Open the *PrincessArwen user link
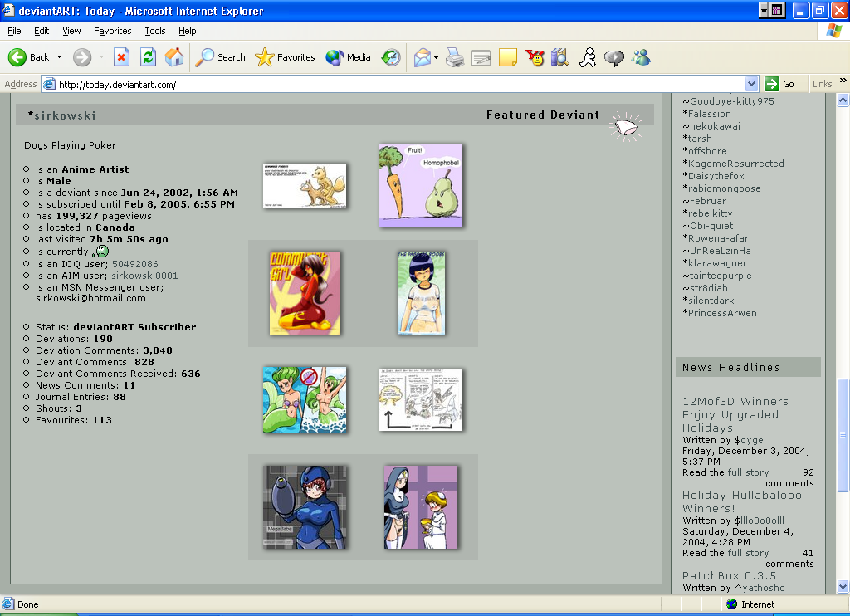Image resolution: width=850 pixels, height=616 pixels. tap(720, 314)
